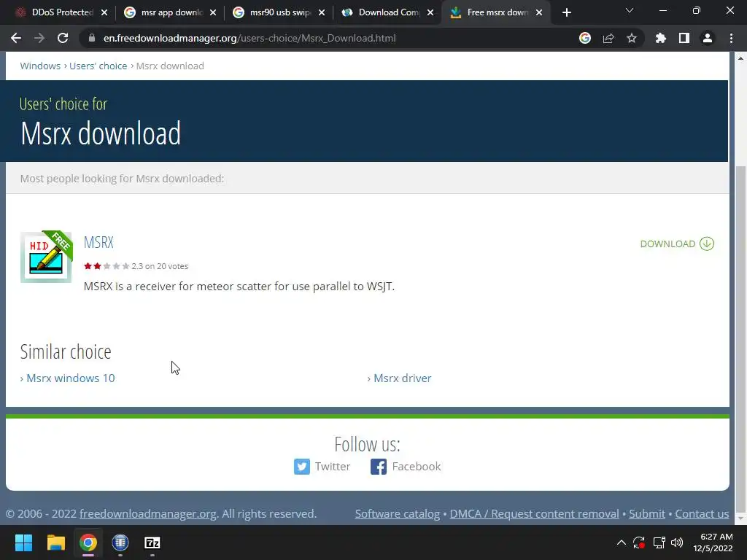Click Chrome icon in taskbar
The width and height of the screenshot is (747, 560).
(88, 542)
